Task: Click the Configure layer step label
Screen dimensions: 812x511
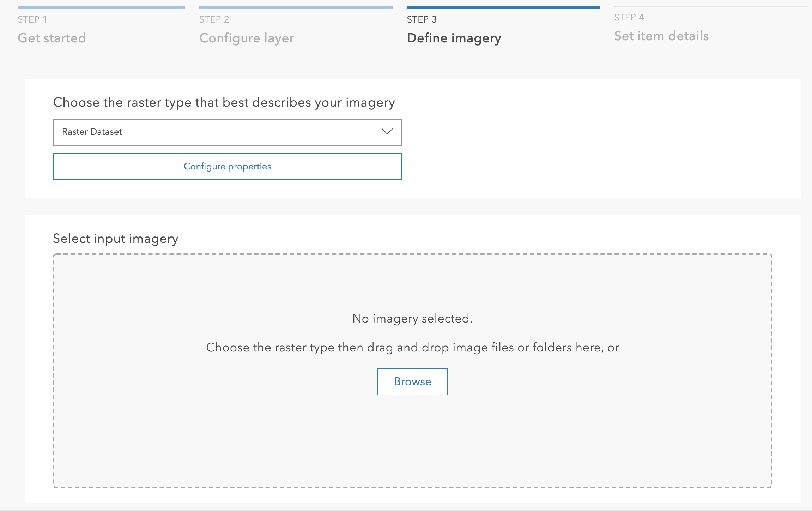Action: [247, 38]
